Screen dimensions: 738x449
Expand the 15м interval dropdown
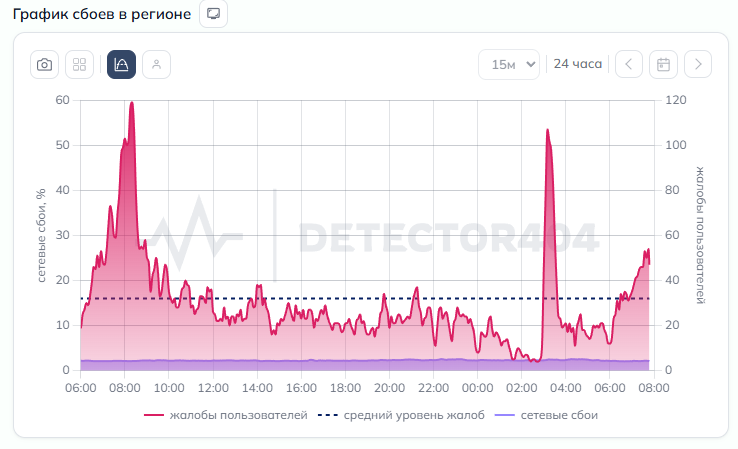509,65
